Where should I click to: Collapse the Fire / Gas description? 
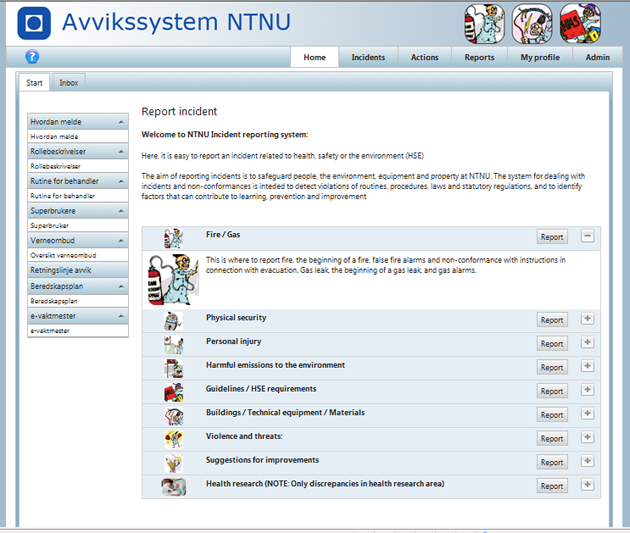click(587, 236)
